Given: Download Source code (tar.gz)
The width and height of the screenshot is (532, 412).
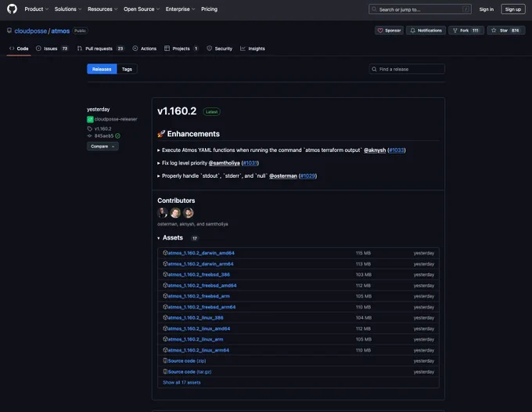Looking at the screenshot, I should tap(189, 371).
